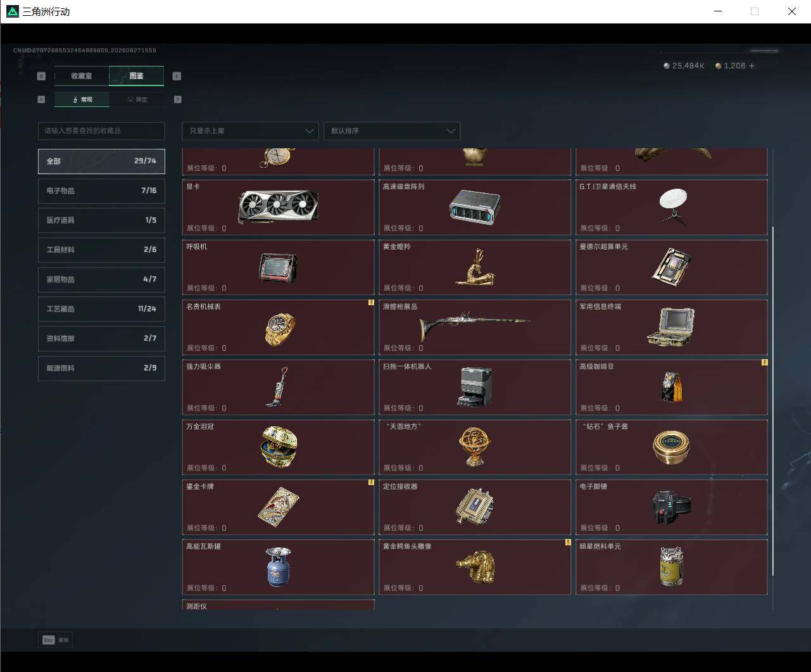This screenshot has width=811, height=672.
Task: Open the 只显示上架 filter dropdown
Action: point(250,131)
